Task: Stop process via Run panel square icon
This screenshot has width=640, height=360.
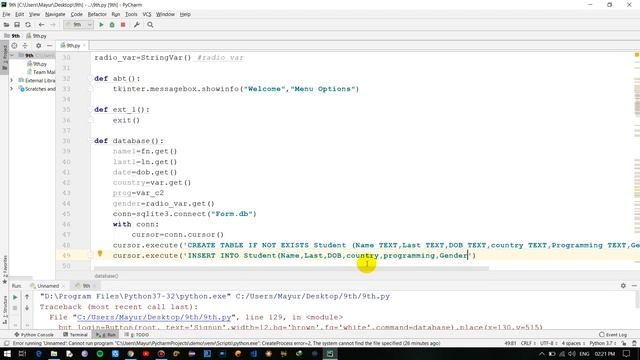Action: [15, 308]
